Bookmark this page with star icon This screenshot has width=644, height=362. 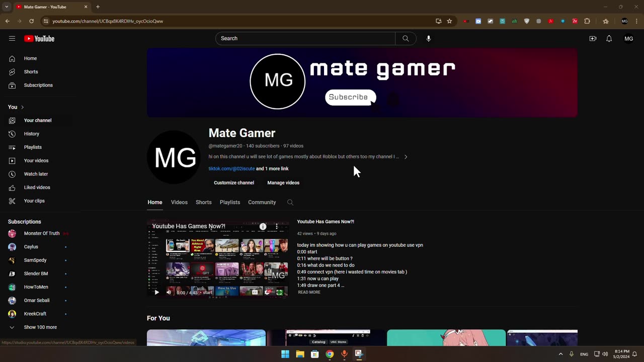(449, 21)
